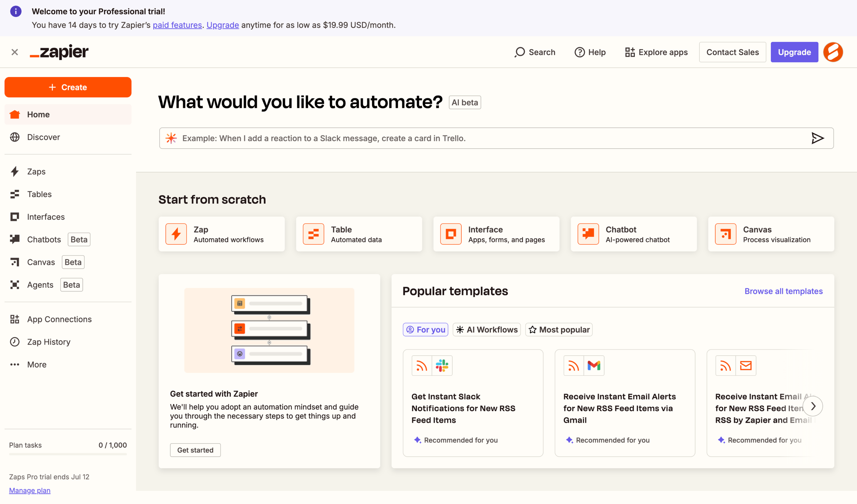This screenshot has width=857, height=504.
Task: Click next arrow in the templates carousel
Action: [813, 406]
